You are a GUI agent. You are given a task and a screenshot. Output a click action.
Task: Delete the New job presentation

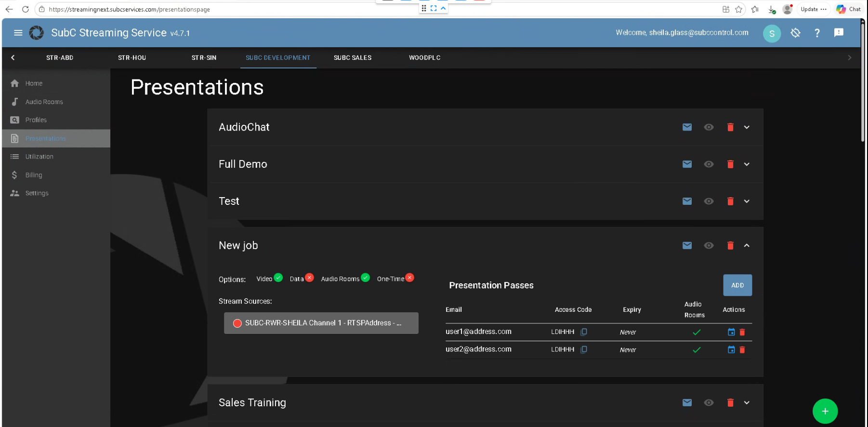(730, 246)
